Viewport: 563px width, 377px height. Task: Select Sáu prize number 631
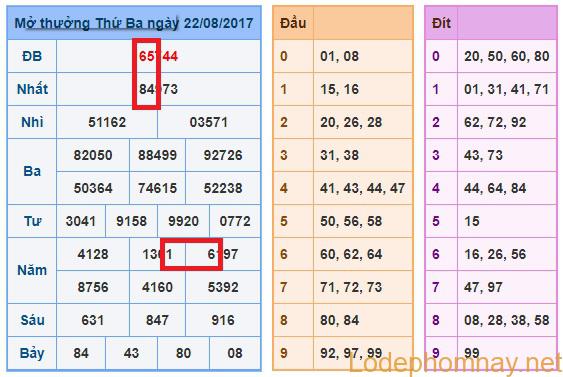point(93,320)
